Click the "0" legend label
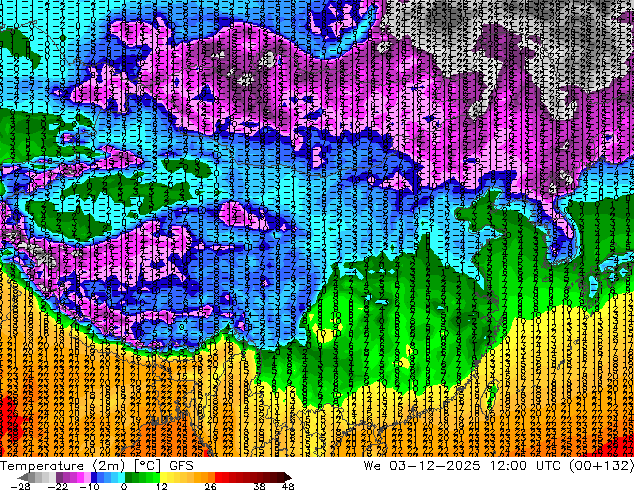The width and height of the screenshot is (634, 490). (124, 486)
